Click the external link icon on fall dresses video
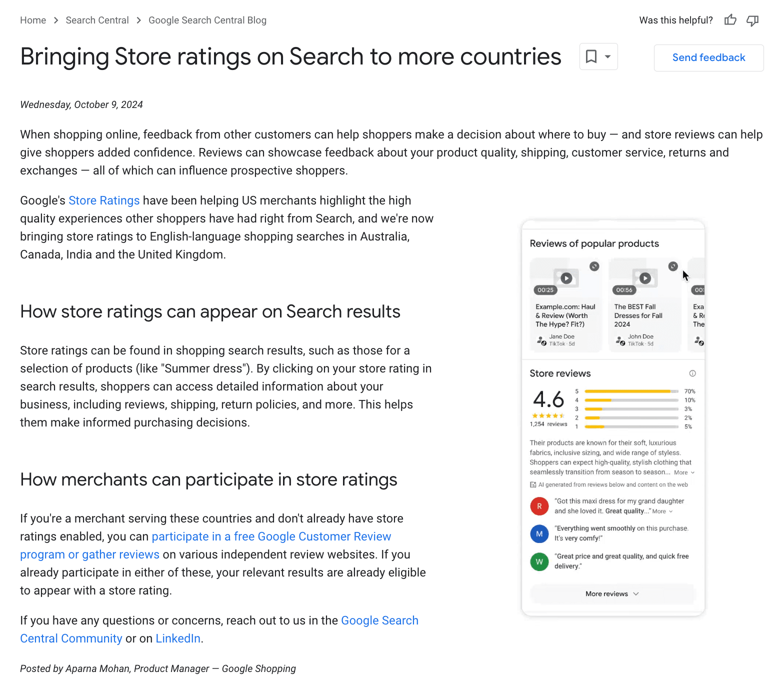This screenshot has width=784, height=690. [x=672, y=266]
